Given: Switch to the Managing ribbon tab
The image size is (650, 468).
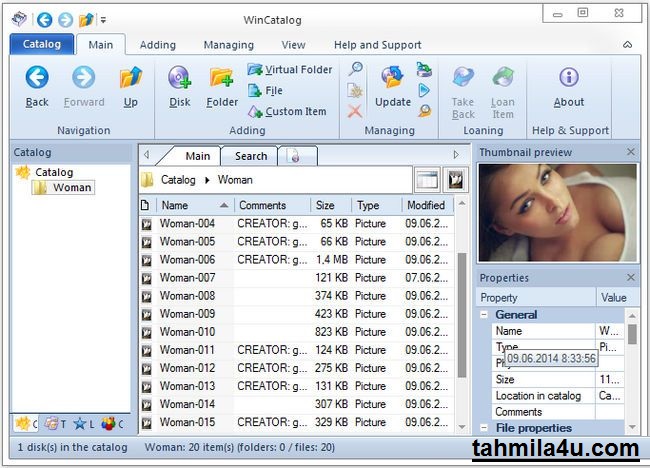Looking at the screenshot, I should click(228, 45).
